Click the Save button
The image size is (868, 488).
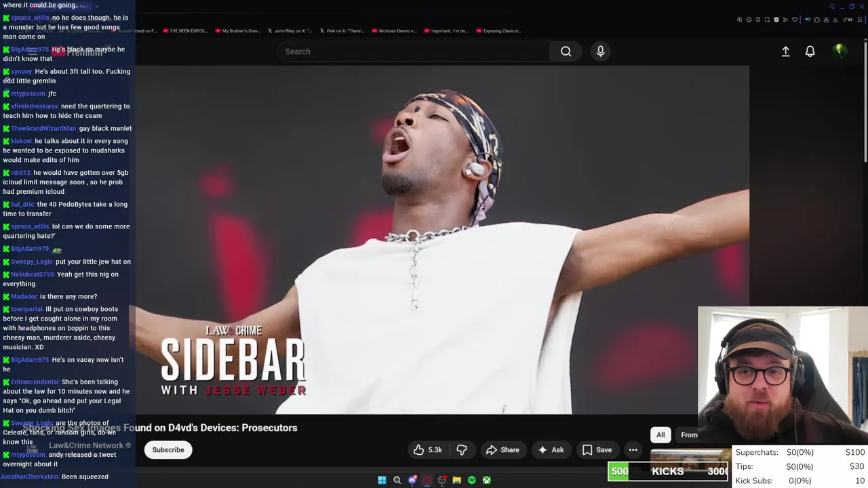(597, 450)
